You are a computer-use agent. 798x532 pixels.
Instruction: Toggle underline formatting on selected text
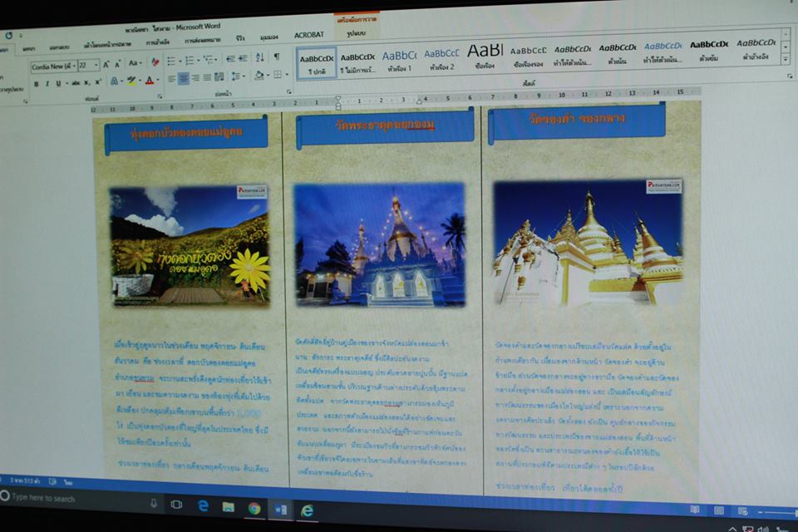[x=58, y=83]
